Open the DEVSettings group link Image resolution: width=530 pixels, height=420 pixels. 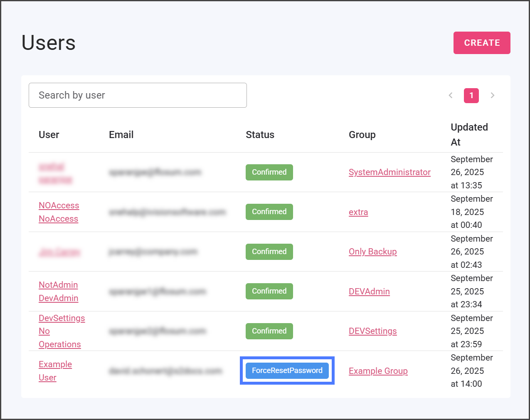(372, 331)
